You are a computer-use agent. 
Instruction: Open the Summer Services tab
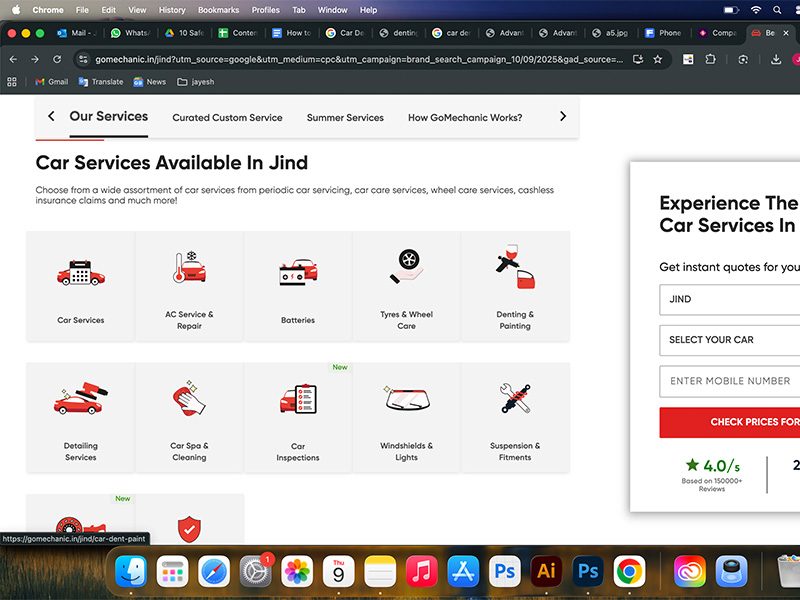pyautogui.click(x=345, y=117)
